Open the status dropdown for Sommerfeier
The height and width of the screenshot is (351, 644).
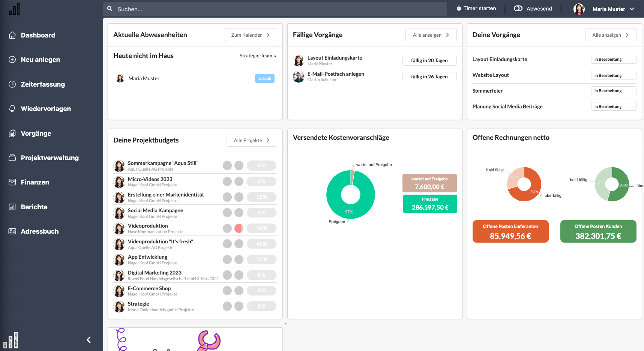614,91
